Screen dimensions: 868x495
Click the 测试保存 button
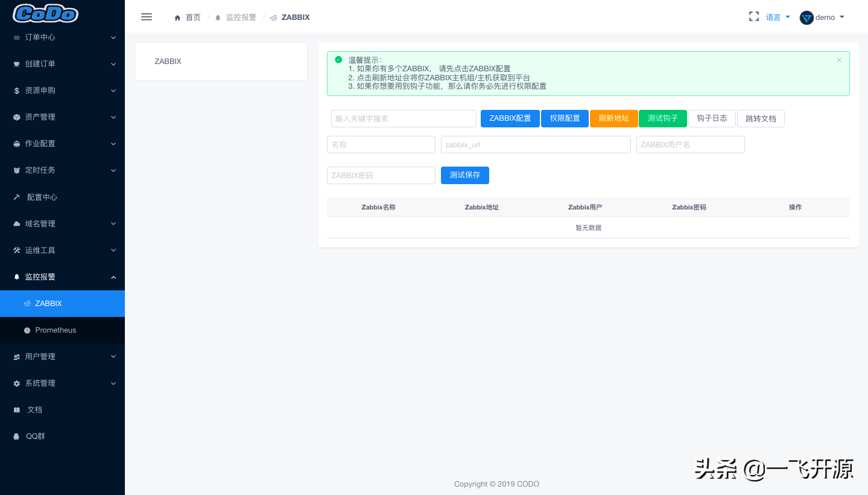coord(465,175)
